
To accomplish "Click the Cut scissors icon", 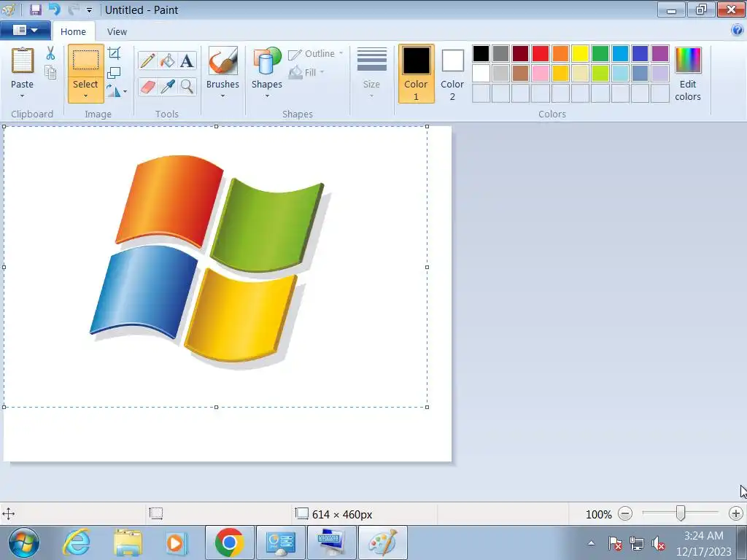I will click(x=50, y=53).
